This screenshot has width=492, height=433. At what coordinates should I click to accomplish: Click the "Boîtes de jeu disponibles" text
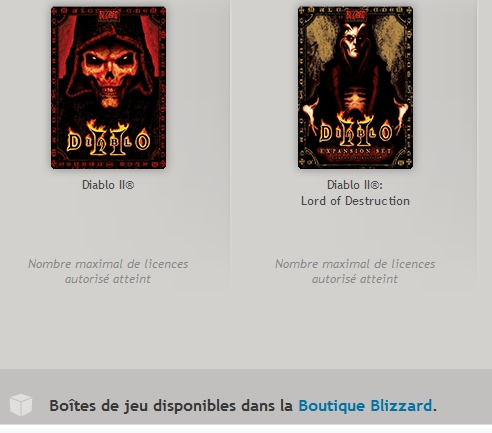click(x=143, y=406)
